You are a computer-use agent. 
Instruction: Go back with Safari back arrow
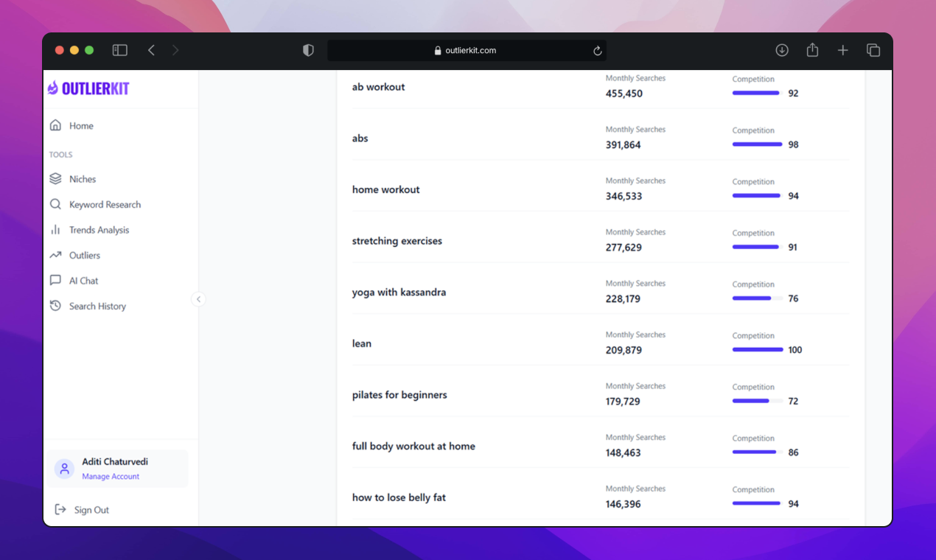pos(151,50)
